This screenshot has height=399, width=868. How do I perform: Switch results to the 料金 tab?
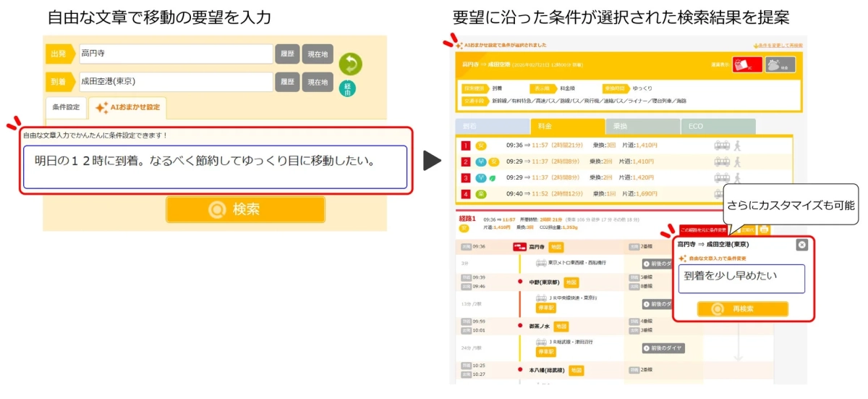568,126
